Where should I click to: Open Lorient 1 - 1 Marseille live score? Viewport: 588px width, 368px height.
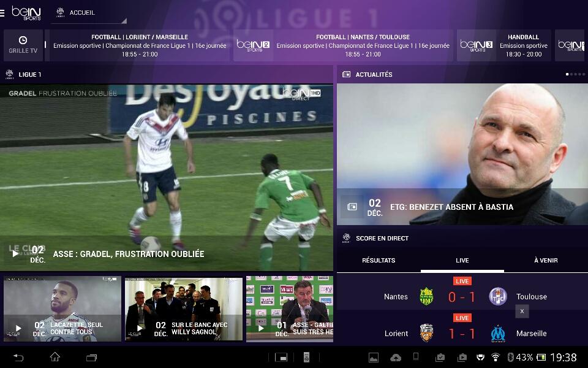462,329
